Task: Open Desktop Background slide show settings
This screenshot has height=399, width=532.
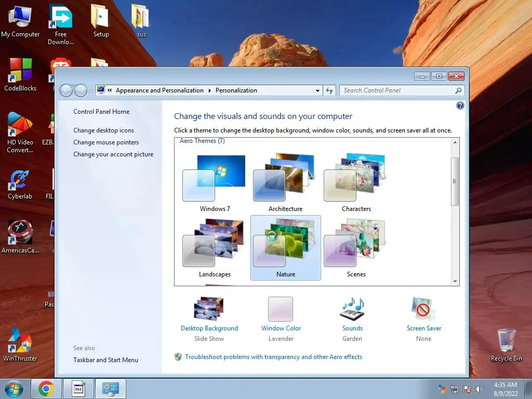Action: coord(209,309)
